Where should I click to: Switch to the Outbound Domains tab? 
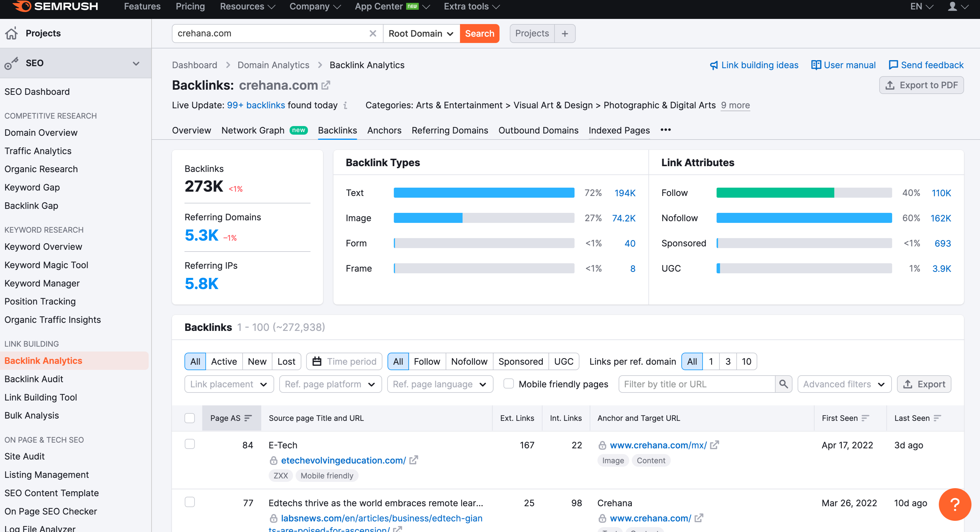click(x=538, y=131)
